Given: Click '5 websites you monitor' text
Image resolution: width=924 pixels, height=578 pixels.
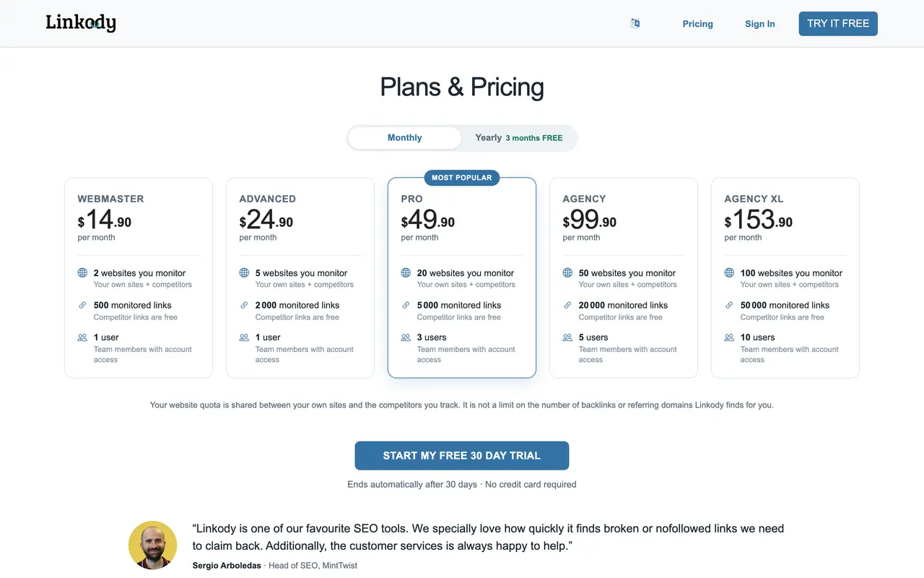Looking at the screenshot, I should pos(301,273).
